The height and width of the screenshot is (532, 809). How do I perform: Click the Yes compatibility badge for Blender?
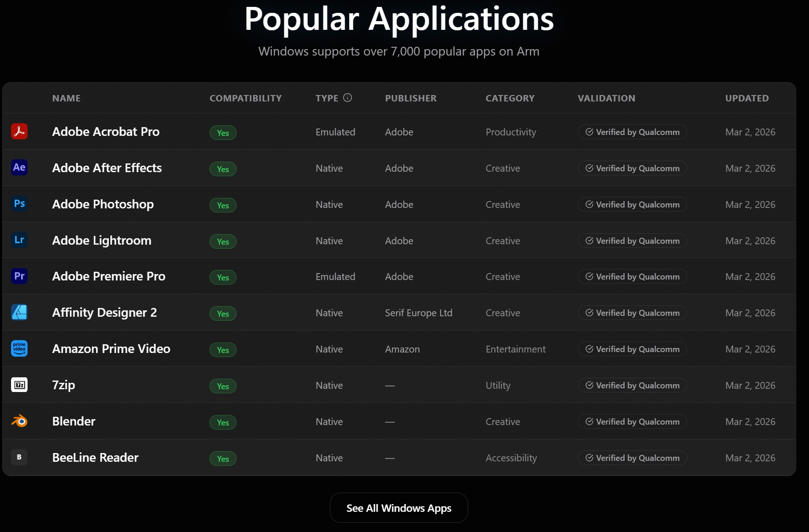pos(223,422)
